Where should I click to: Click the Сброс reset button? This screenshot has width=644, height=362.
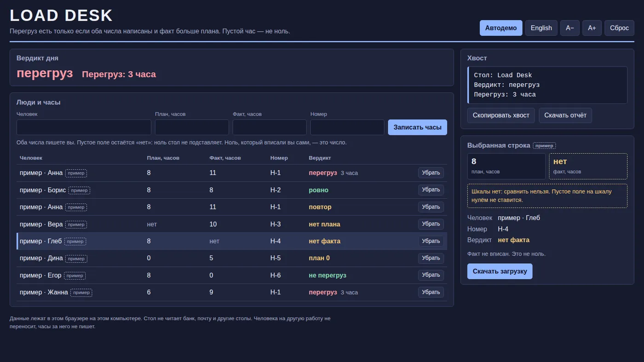coord(619,28)
